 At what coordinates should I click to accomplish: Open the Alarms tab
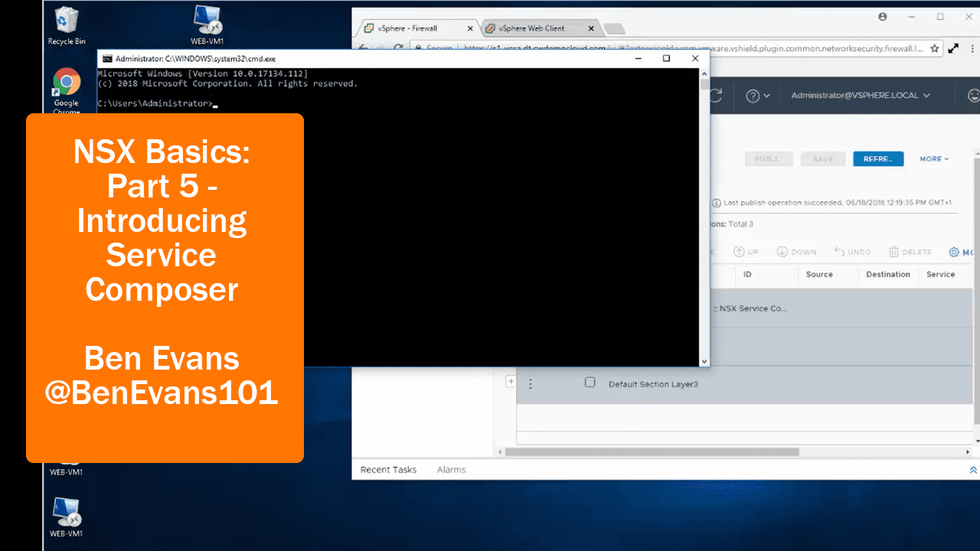click(451, 470)
